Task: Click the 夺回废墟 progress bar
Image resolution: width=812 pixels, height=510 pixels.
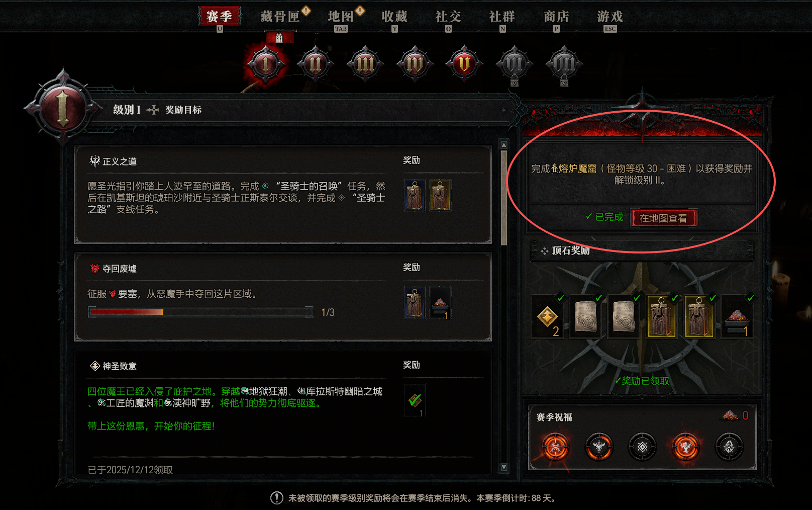Action: click(x=200, y=312)
